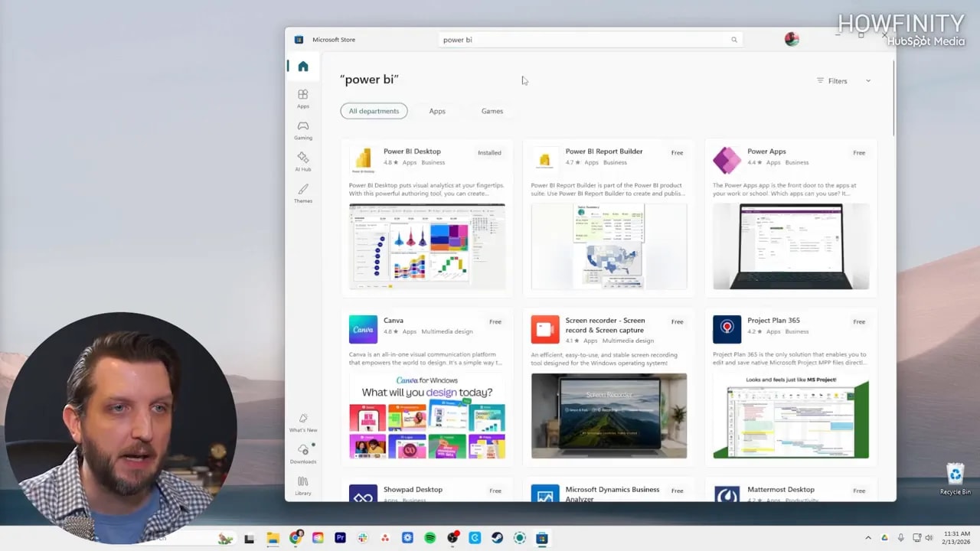The width and height of the screenshot is (980, 551).
Task: Click the microphone tray icon
Action: pos(900,538)
